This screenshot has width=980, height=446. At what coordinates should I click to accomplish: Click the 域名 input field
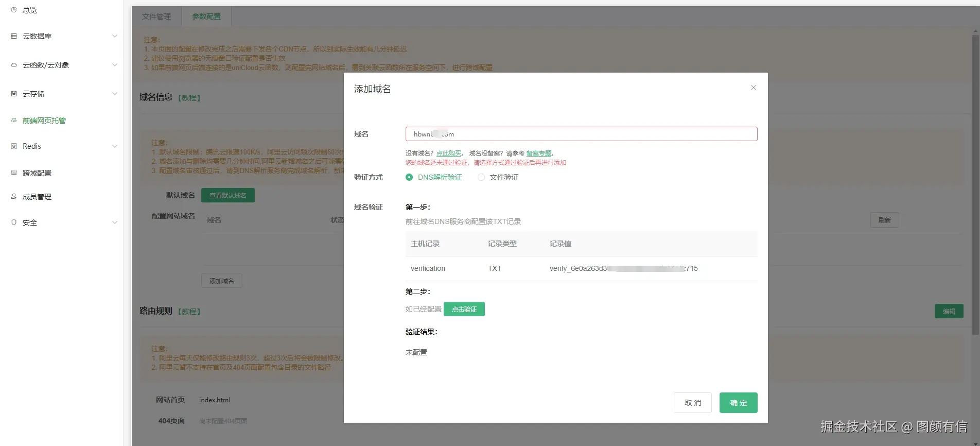tap(582, 134)
